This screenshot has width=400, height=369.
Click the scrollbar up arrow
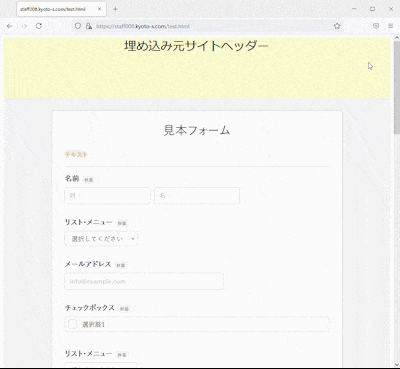tap(396, 39)
